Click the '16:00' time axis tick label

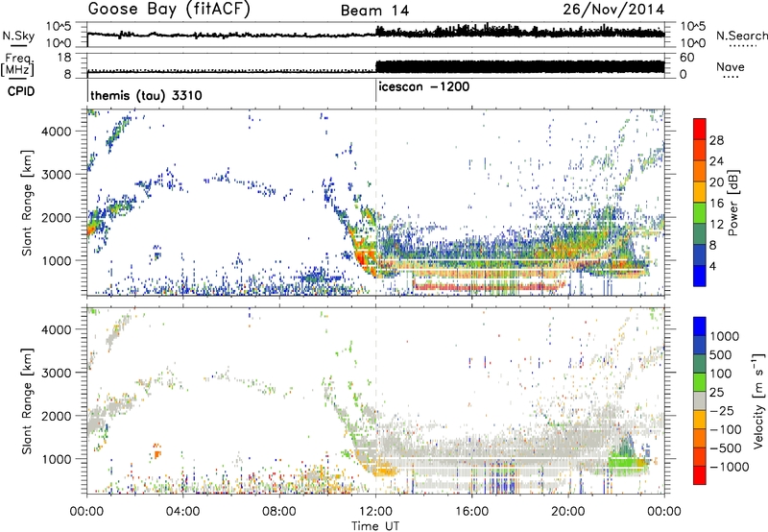tap(471, 512)
